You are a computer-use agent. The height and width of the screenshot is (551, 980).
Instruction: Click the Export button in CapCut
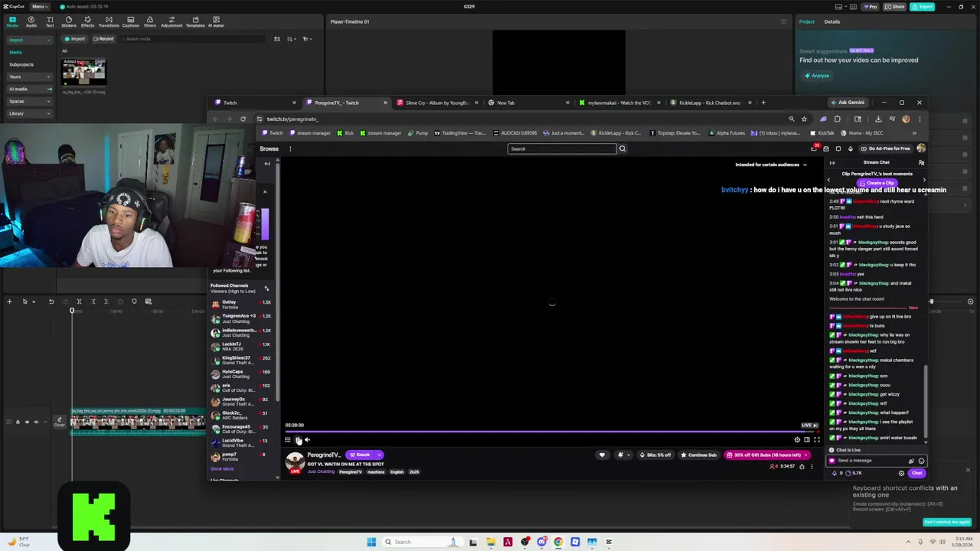(x=923, y=6)
